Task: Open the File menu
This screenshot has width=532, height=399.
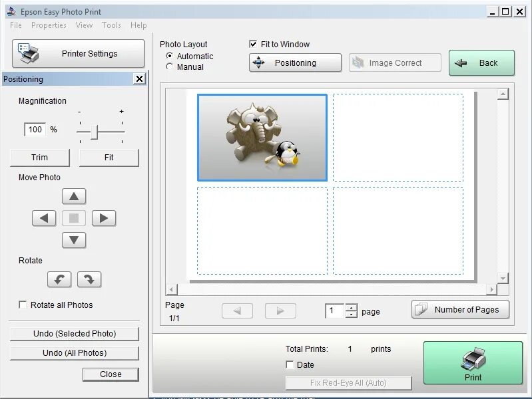Action: (x=16, y=25)
